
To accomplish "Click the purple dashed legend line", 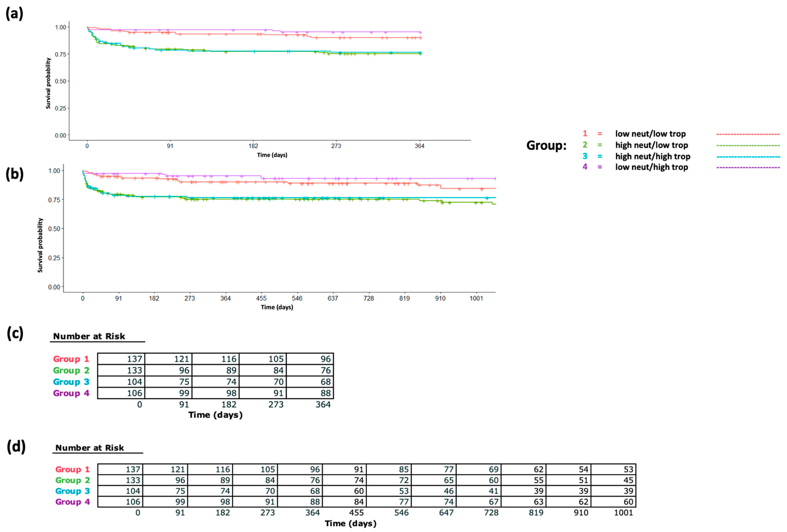I will click(748, 168).
